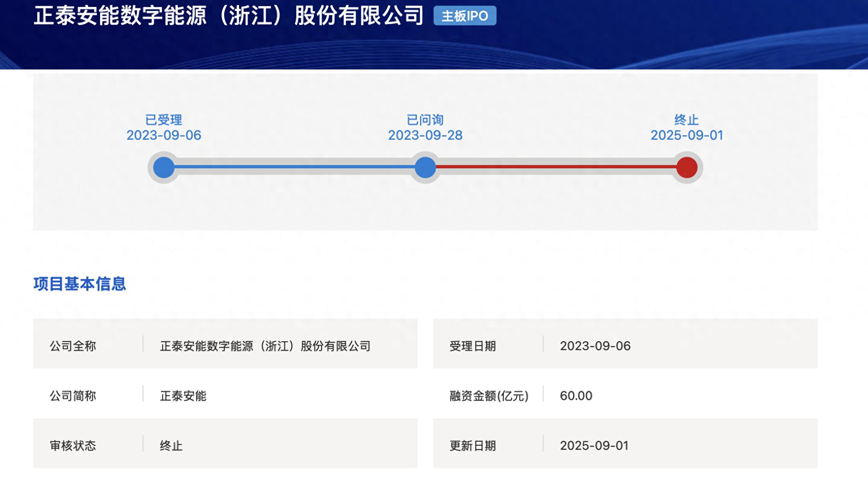Click the 项目基本信息 section heading
The image size is (868, 478).
pyautogui.click(x=80, y=284)
